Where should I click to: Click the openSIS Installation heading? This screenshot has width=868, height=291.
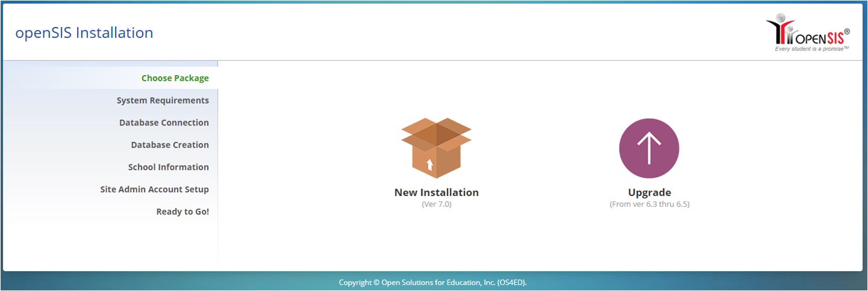pos(84,32)
